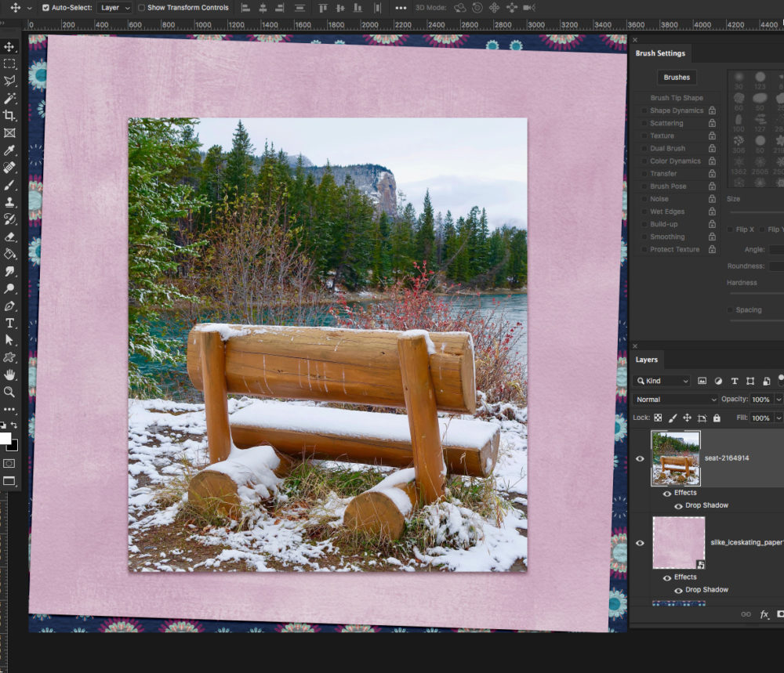Click the Pen tool
The width and height of the screenshot is (784, 673).
click(x=9, y=306)
